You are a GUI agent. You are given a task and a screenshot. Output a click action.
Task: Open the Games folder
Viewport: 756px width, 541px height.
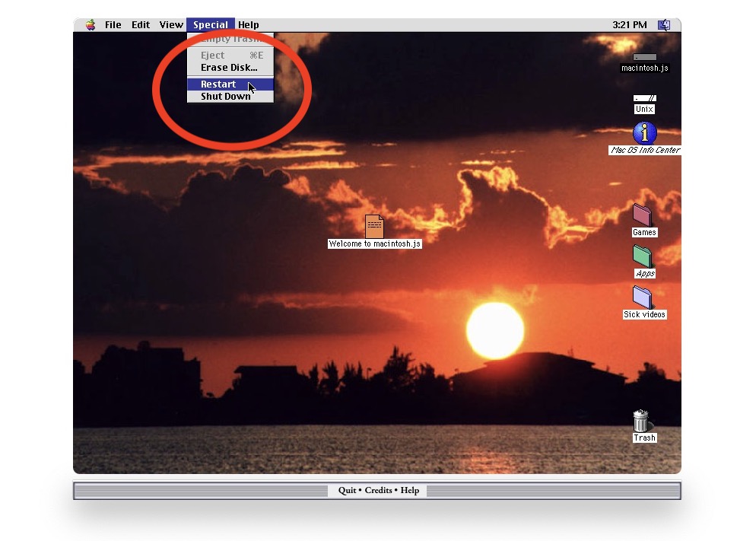tap(643, 215)
